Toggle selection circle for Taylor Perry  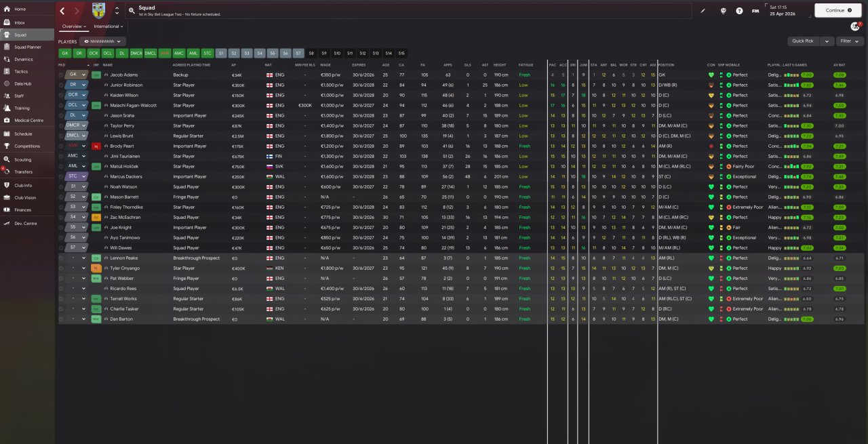point(61,125)
